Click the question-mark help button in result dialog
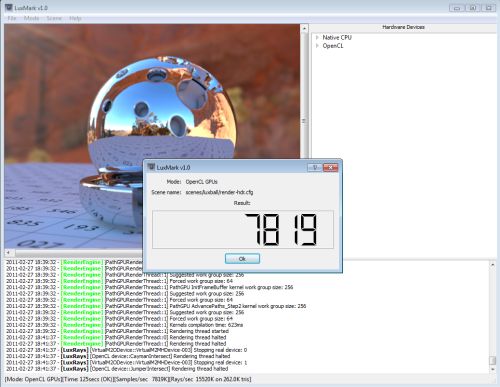Screen dimensions: 500x387 click(314, 167)
